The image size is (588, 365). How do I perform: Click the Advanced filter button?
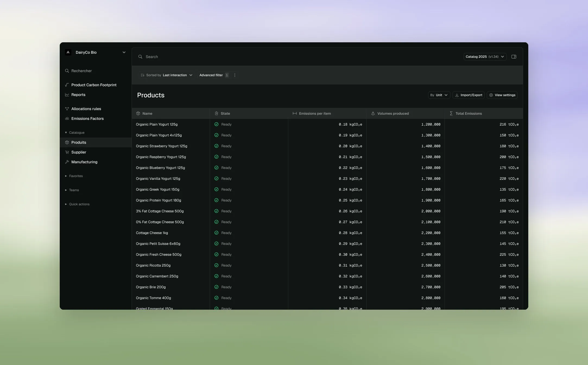pos(214,75)
